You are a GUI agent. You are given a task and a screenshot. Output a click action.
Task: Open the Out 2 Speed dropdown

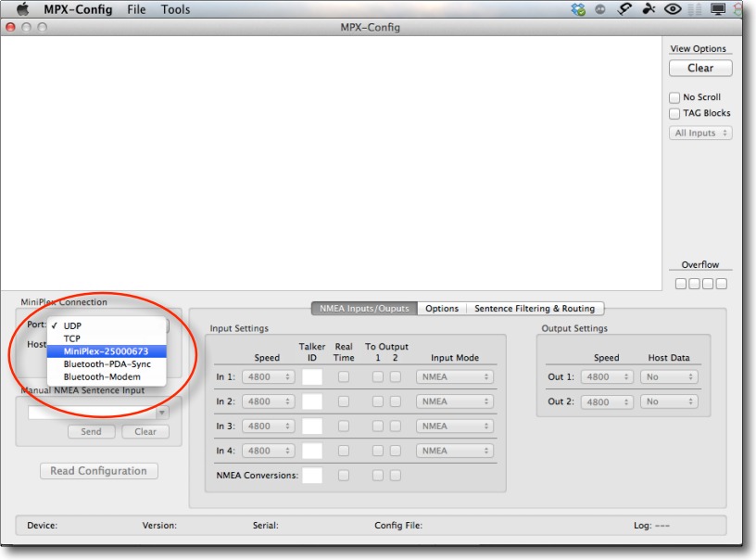click(607, 401)
